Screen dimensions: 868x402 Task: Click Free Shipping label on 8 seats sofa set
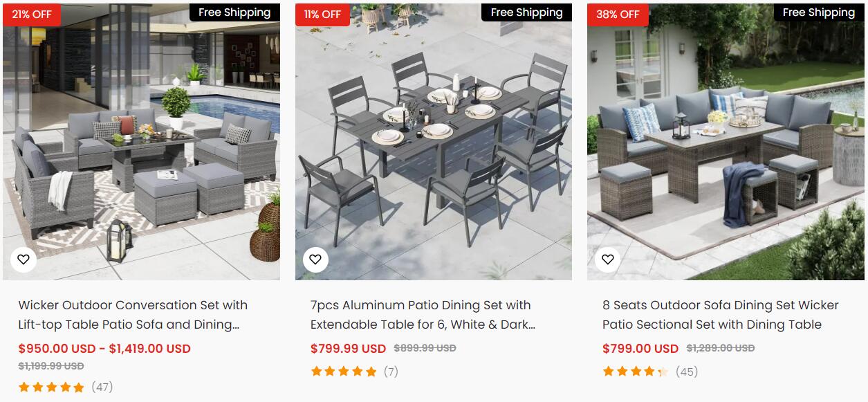tap(819, 12)
